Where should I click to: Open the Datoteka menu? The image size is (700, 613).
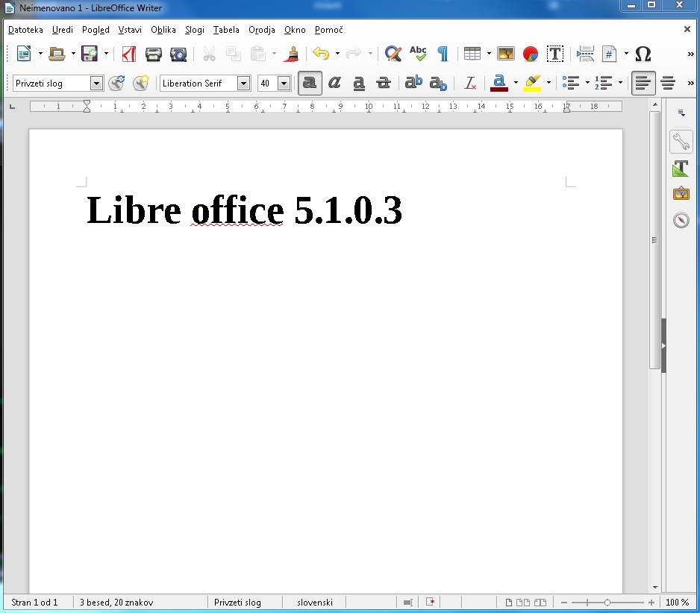pos(25,30)
